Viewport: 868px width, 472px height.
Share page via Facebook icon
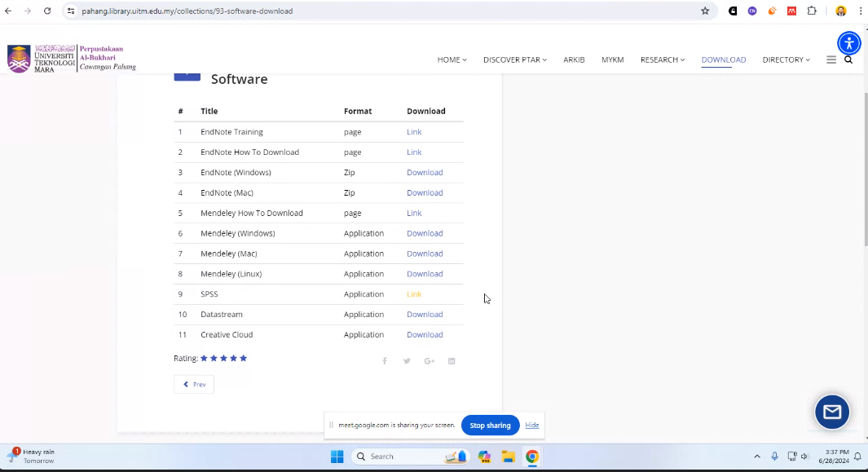point(385,361)
